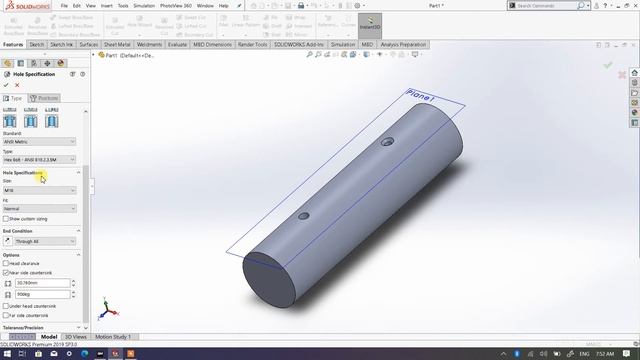Expand the Tolerance/Precision section
Viewport: 640px width, 360px height.
pyautogui.click(x=78, y=327)
